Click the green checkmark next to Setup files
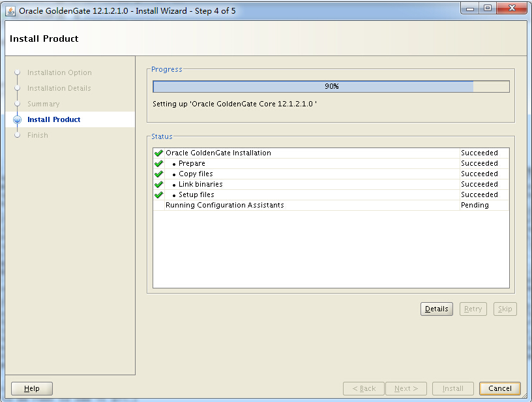Viewport: 532px width, 402px height. [158, 195]
